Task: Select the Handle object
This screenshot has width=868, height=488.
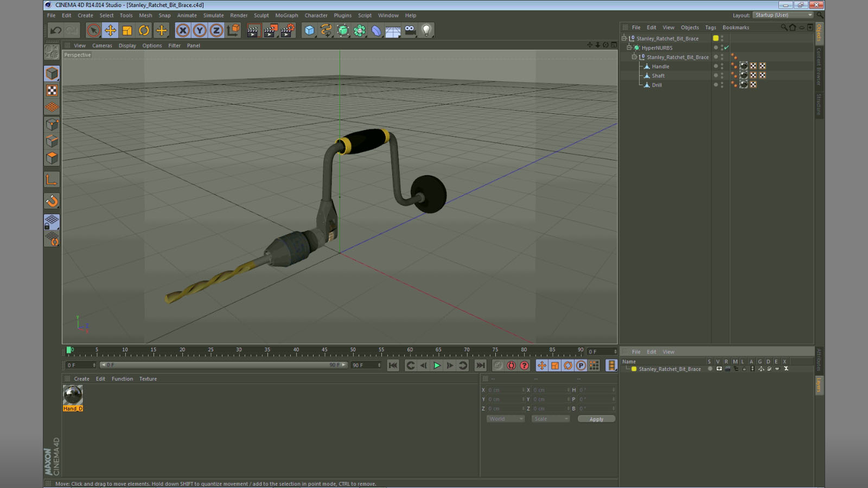Action: (x=660, y=66)
